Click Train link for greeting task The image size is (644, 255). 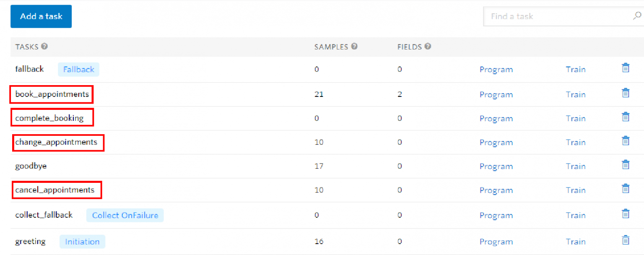[x=575, y=242]
